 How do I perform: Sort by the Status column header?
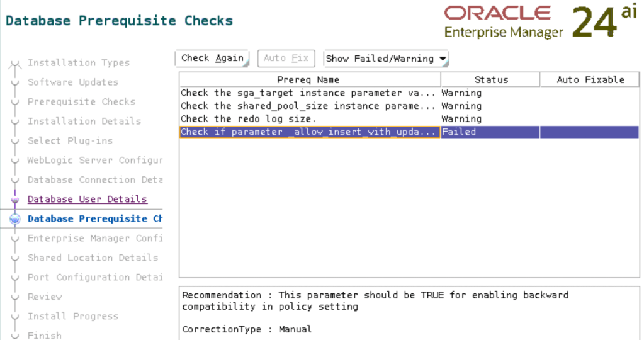click(x=490, y=80)
